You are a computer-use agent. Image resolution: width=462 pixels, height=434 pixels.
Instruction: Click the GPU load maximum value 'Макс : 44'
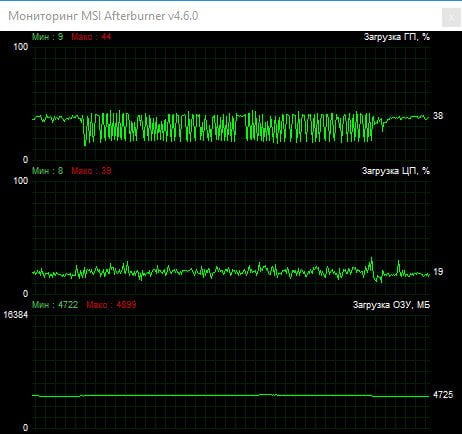pos(91,37)
